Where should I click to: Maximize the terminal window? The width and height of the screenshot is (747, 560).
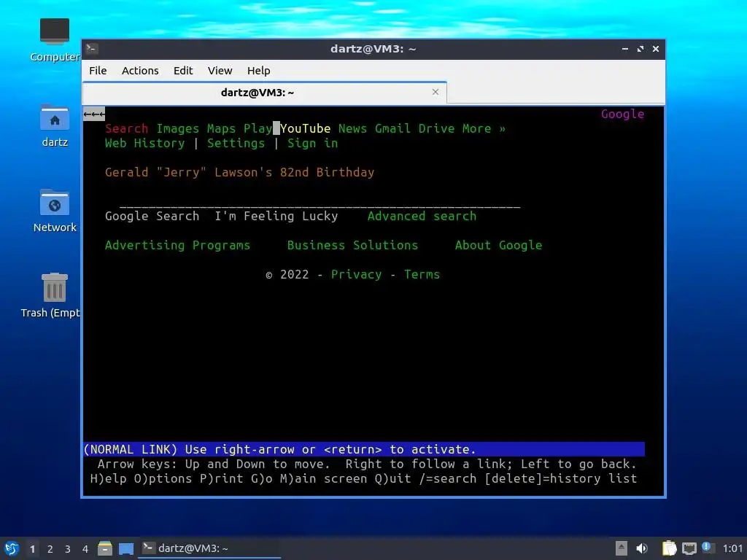(640, 49)
